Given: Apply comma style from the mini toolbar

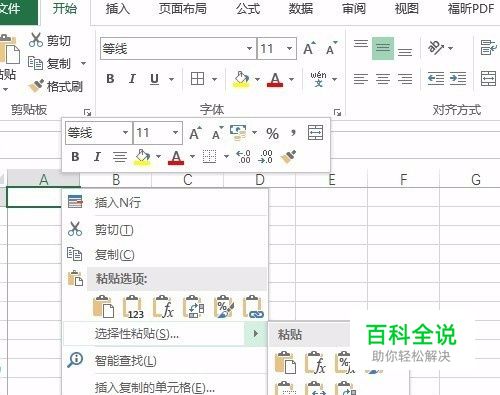Looking at the screenshot, I should 293,133.
